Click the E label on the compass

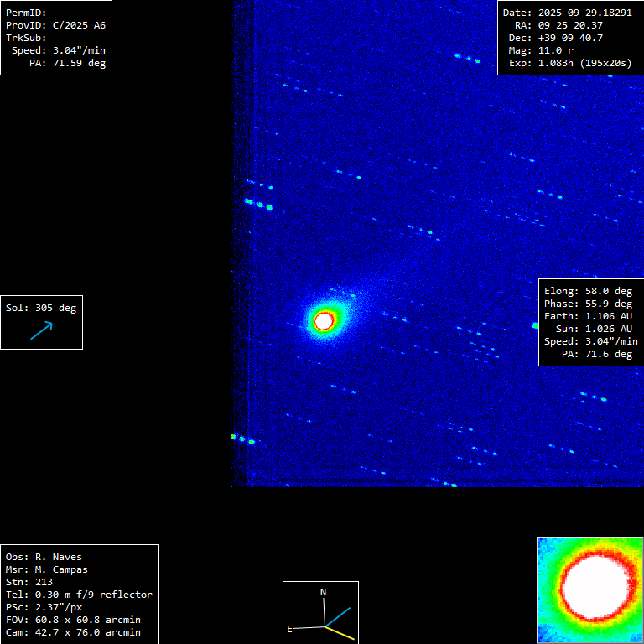coord(290,628)
